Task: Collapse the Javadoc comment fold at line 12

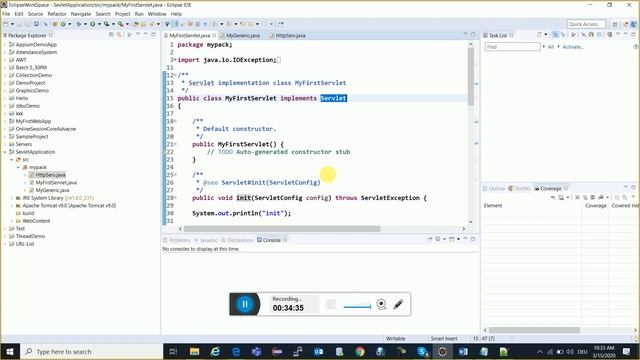Action: click(x=176, y=75)
